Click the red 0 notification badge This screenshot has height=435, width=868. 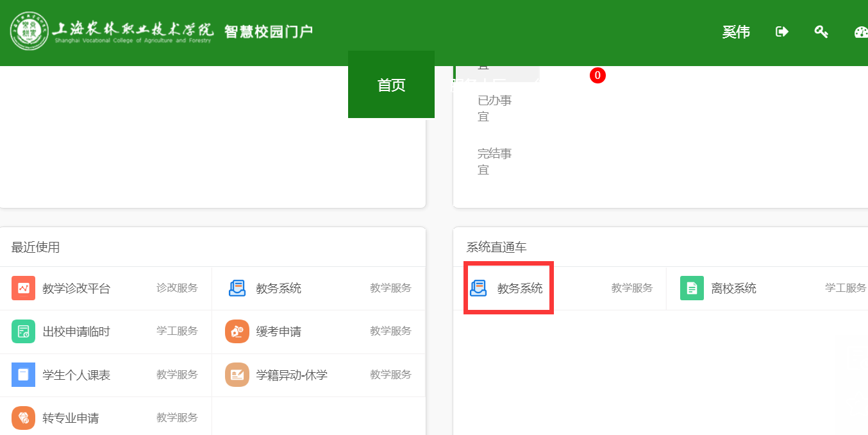tap(597, 76)
